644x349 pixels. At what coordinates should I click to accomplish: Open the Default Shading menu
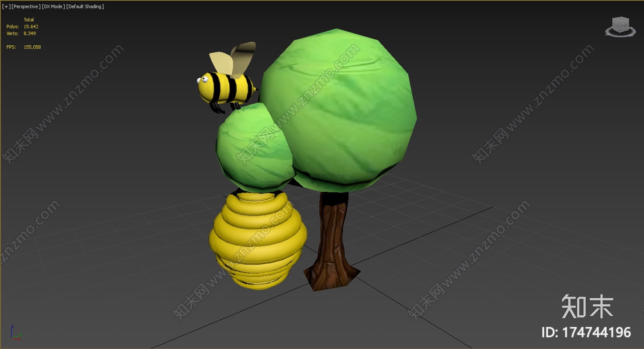coord(85,6)
